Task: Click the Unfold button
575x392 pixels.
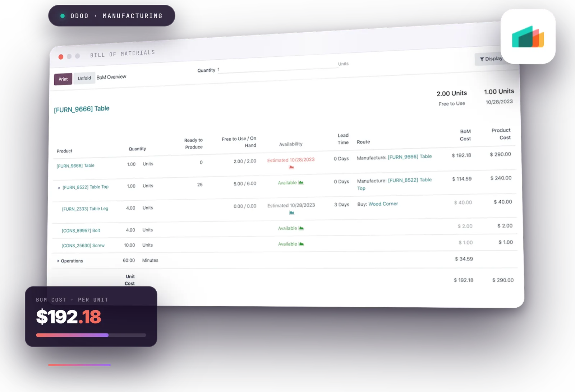Action: [84, 78]
